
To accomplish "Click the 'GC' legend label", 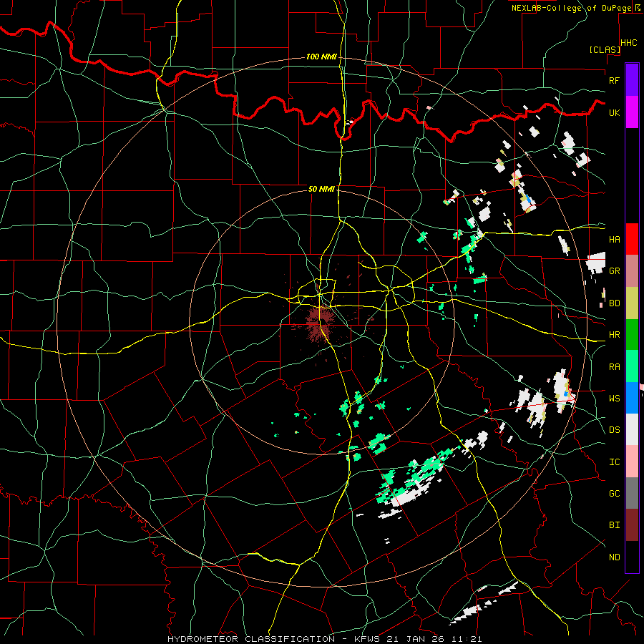I will (x=614, y=494).
